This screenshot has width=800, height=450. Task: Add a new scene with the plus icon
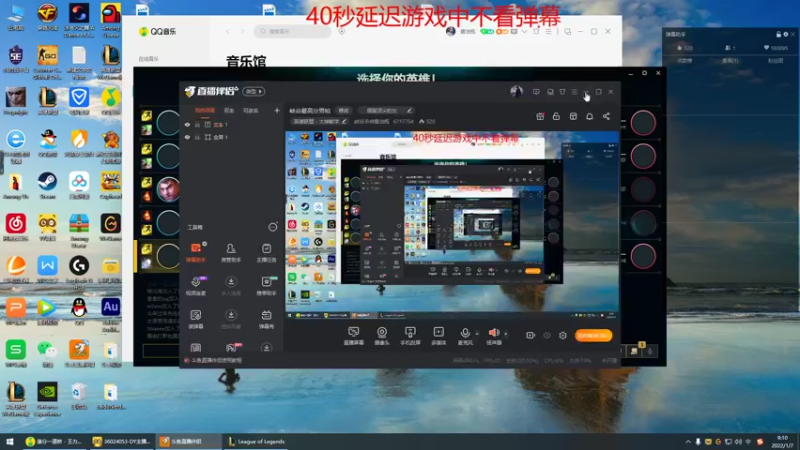click(x=277, y=110)
